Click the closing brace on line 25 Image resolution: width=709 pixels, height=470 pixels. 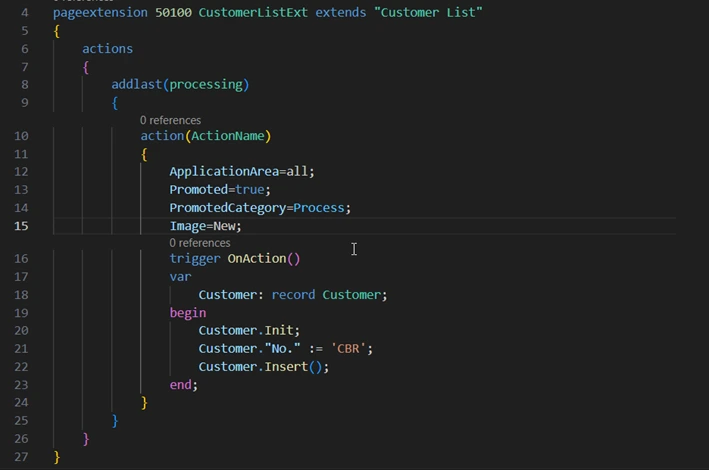(115, 421)
